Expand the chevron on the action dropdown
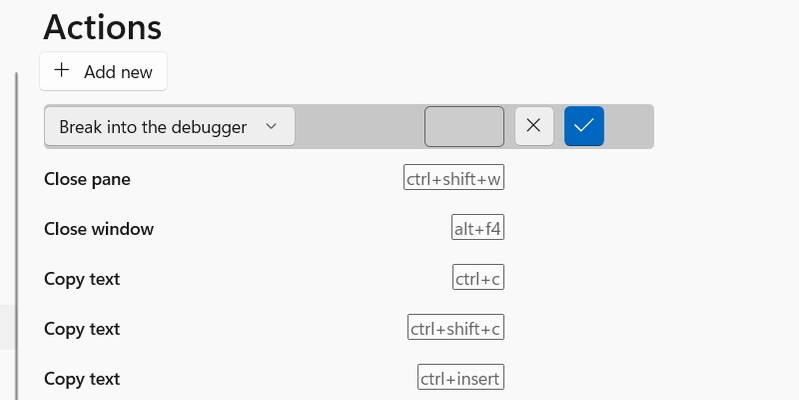Image resolution: width=799 pixels, height=400 pixels. click(271, 127)
